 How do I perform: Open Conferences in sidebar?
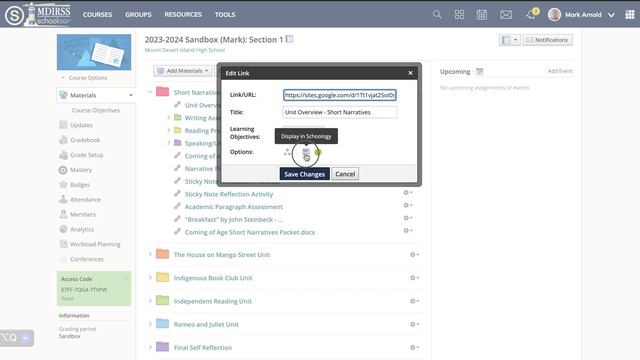tap(87, 259)
